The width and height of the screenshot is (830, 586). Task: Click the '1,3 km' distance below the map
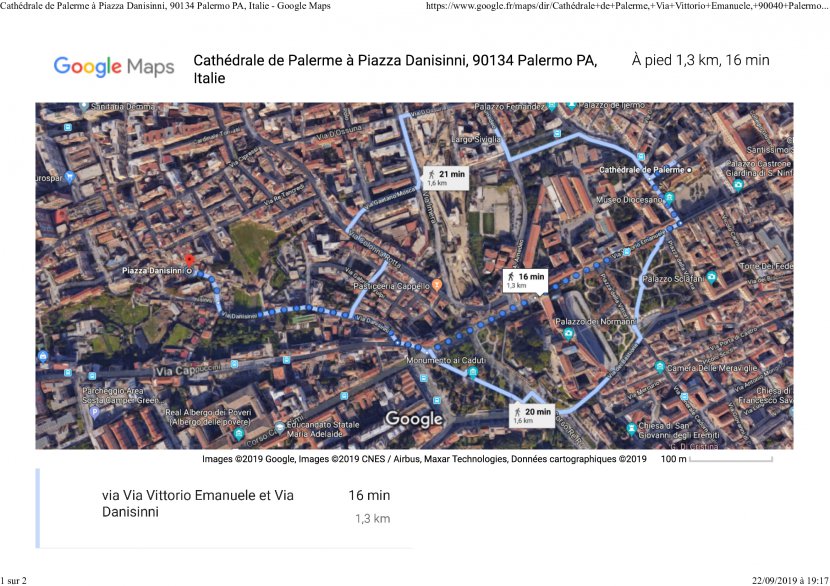(373, 519)
